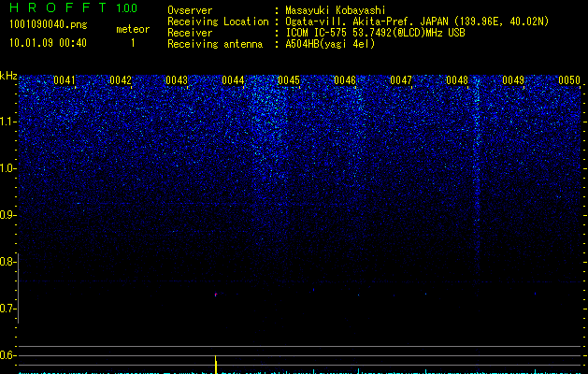Screen dimensions: 588x374
Task: Click the 0048 time marker
Action: [457, 80]
